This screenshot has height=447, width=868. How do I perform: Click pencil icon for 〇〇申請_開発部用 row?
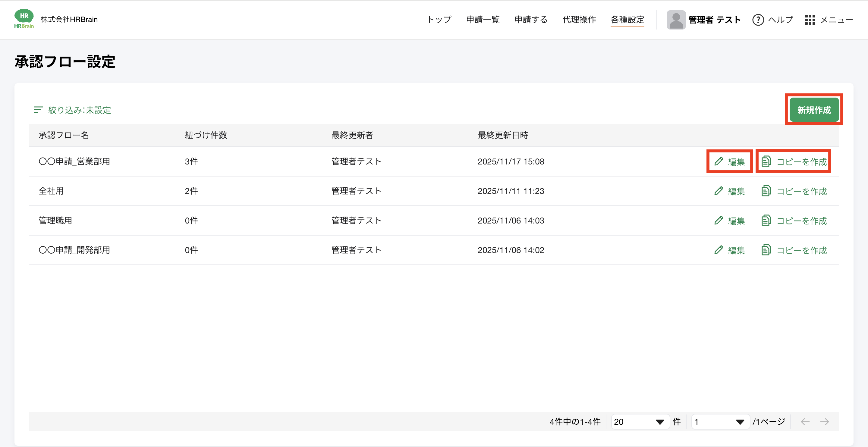(x=719, y=250)
